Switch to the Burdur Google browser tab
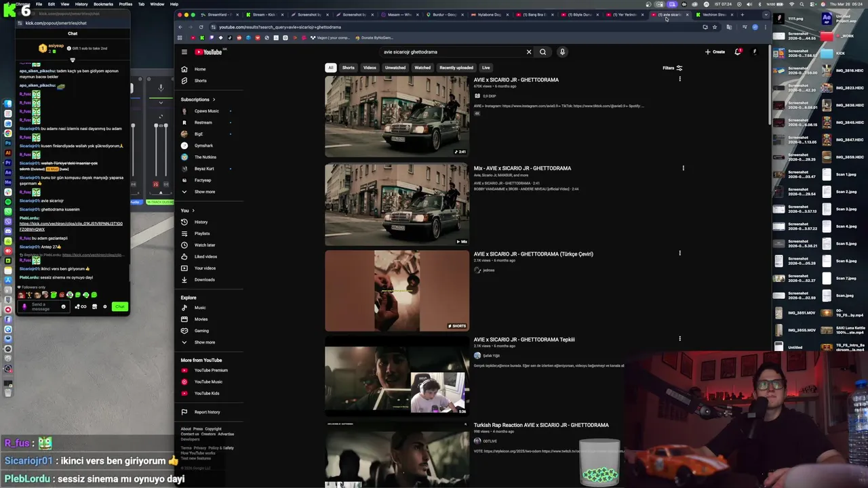Screen dimensions: 868x488 pyautogui.click(x=443, y=14)
